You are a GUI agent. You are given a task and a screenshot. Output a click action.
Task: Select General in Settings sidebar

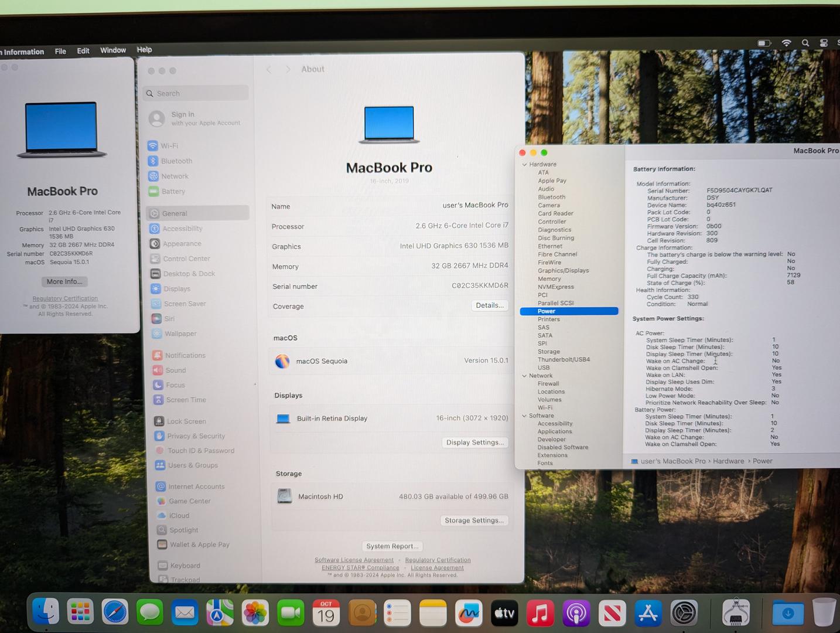click(x=197, y=213)
